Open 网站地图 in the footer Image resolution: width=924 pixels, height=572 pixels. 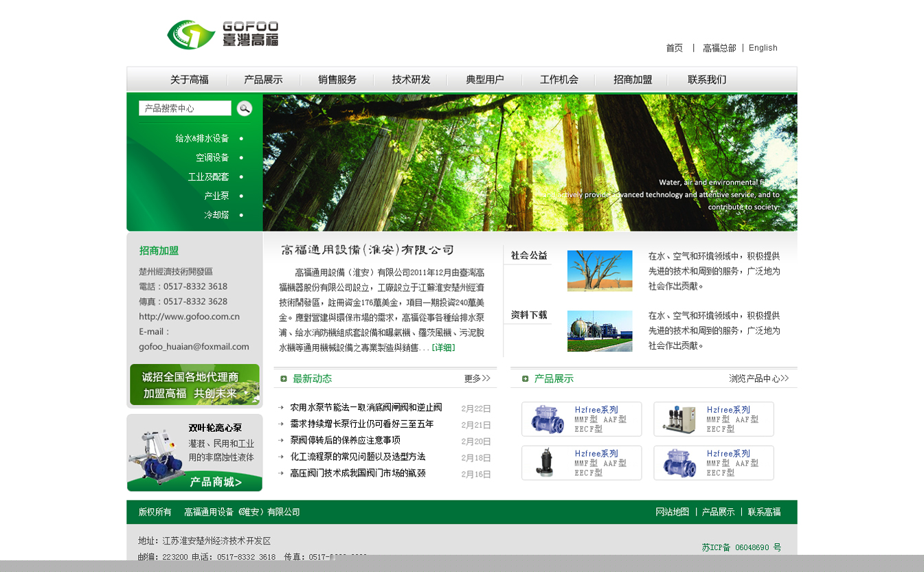[672, 512]
